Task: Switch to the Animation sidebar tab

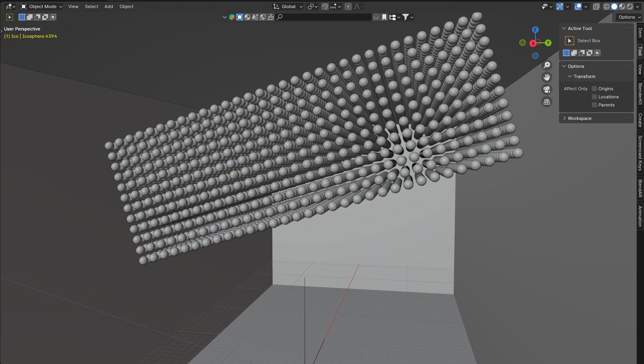Action: [640, 216]
